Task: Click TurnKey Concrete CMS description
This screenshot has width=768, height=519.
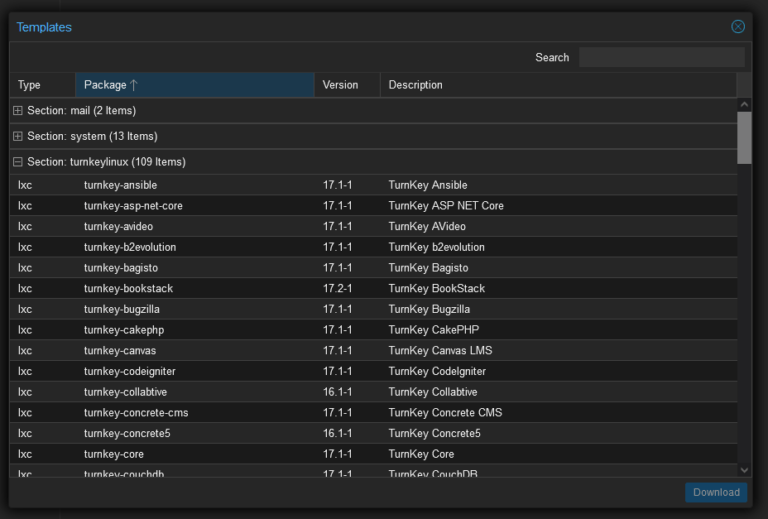Action: (445, 412)
